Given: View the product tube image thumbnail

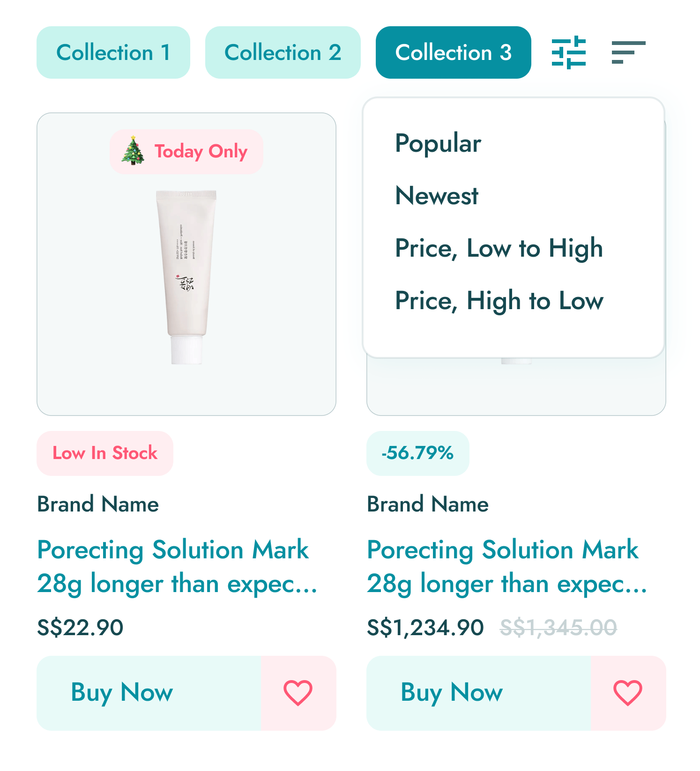Looking at the screenshot, I should click(186, 276).
